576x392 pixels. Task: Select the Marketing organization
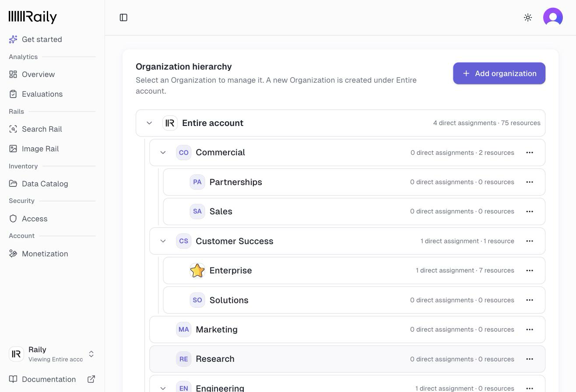point(347,329)
